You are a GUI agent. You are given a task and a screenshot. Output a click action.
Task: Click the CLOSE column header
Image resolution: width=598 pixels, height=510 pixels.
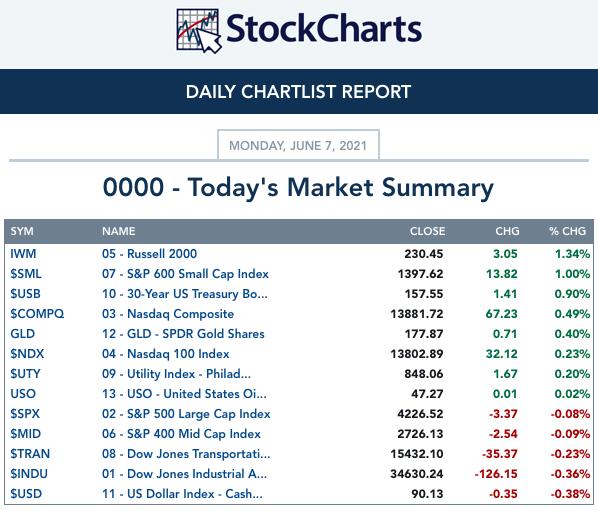pos(428,231)
